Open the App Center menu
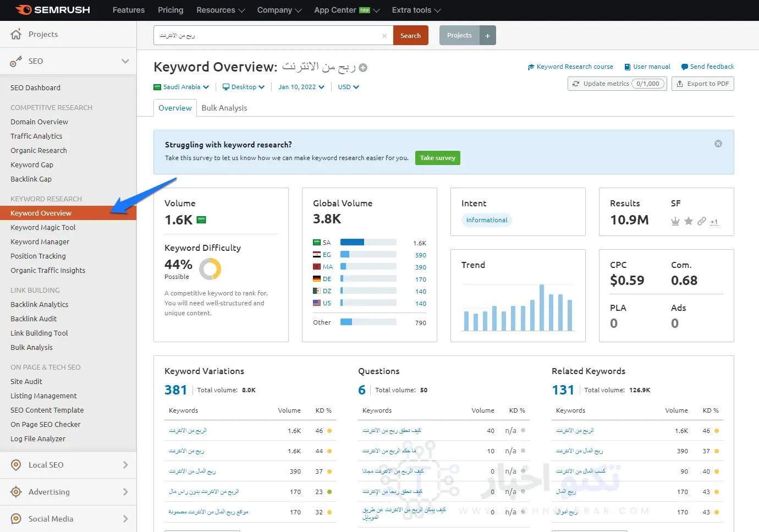The image size is (759, 532). click(x=347, y=10)
